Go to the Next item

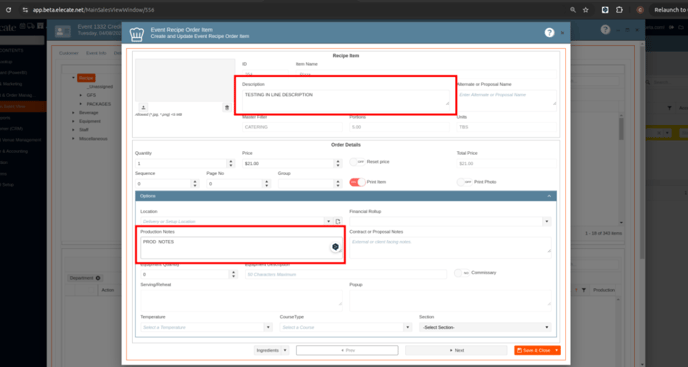tap(456, 350)
